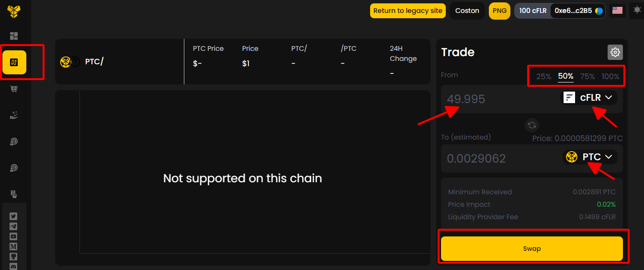Viewport: 644px width, 270px height.
Task: Select the 100% amount option
Action: tap(610, 76)
